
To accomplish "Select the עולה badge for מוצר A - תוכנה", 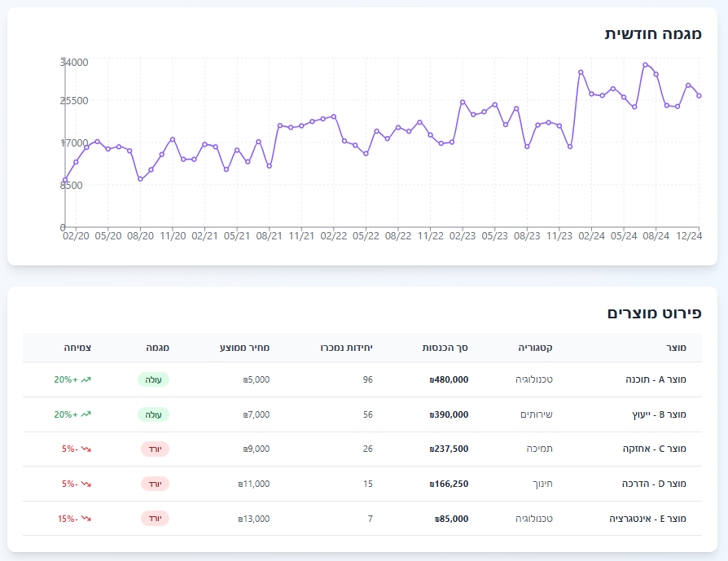I will pos(153,379).
